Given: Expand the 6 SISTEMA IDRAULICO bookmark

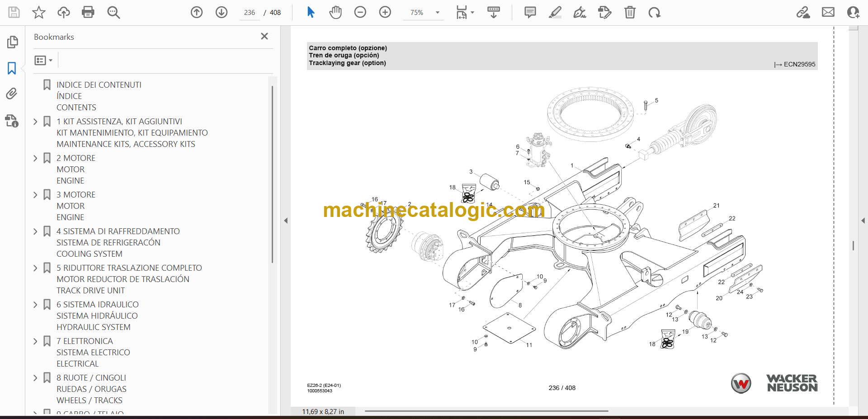Looking at the screenshot, I should [x=36, y=305].
